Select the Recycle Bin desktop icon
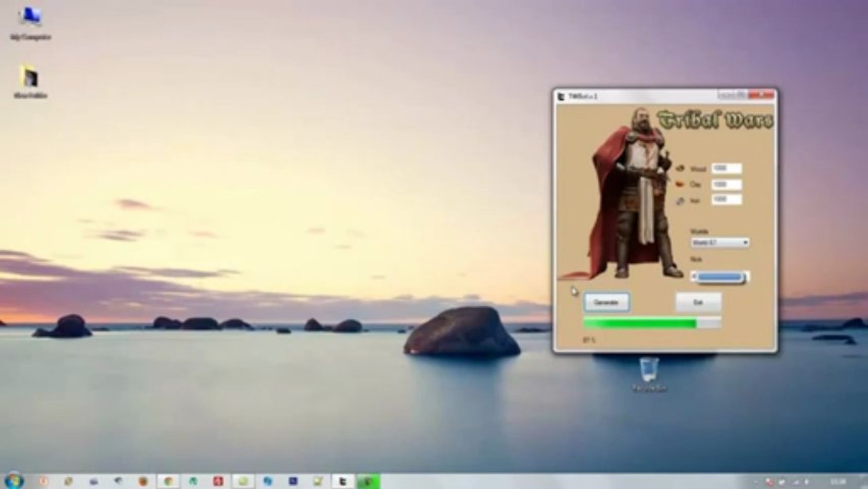Viewport: 868px width, 489px height. click(x=649, y=375)
